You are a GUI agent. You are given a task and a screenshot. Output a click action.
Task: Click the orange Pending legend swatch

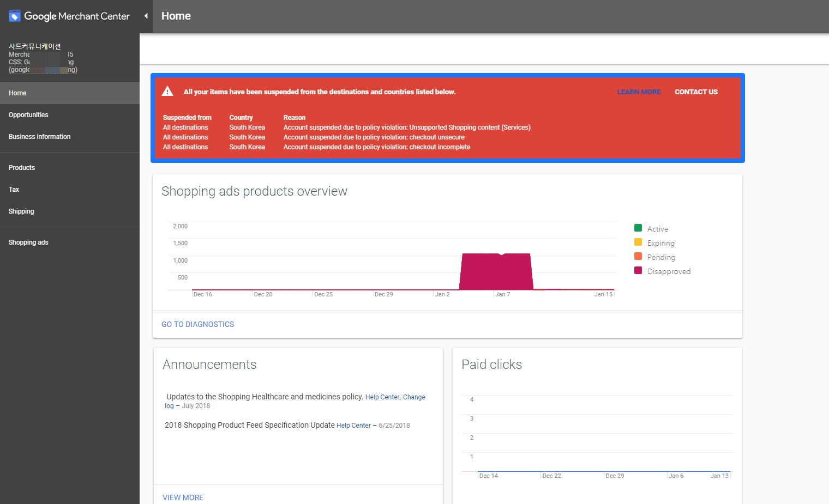click(x=638, y=256)
